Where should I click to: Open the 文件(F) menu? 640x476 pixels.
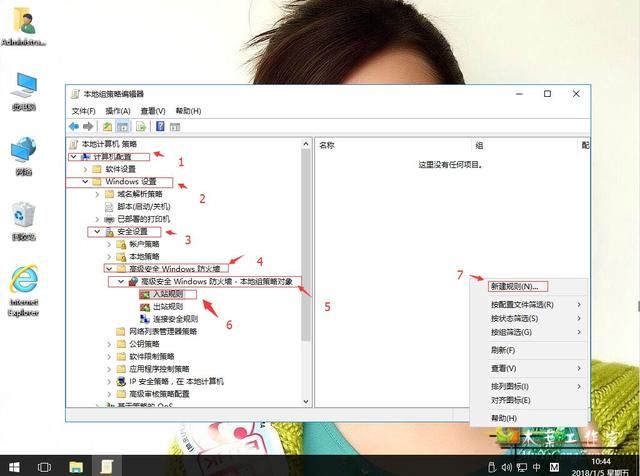tap(83, 111)
